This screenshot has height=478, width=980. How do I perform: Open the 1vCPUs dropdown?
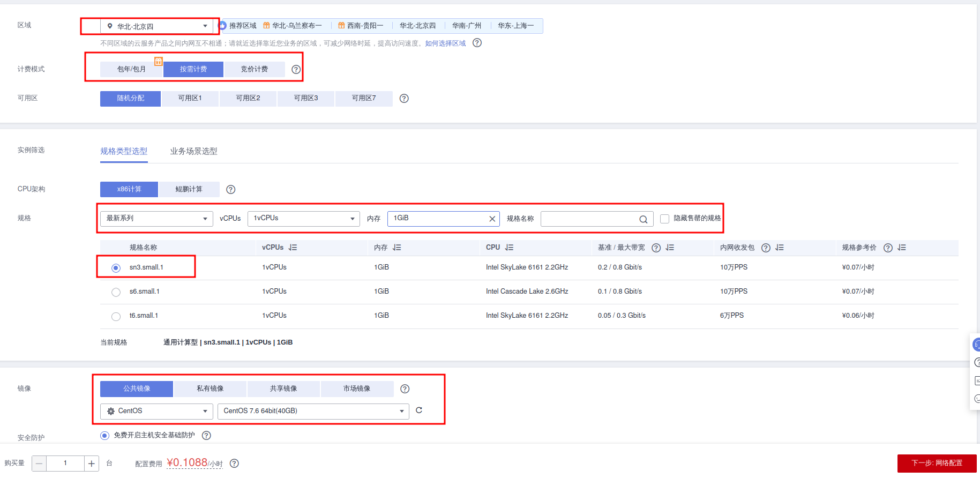pos(303,219)
